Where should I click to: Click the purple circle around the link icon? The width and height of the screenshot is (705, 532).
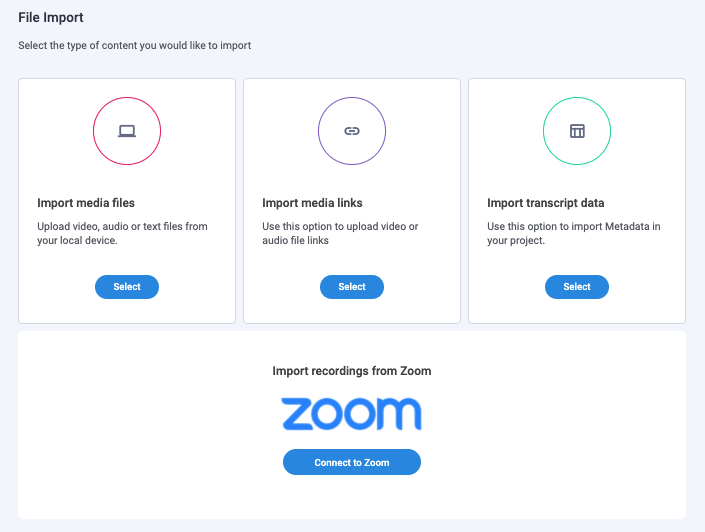352,131
